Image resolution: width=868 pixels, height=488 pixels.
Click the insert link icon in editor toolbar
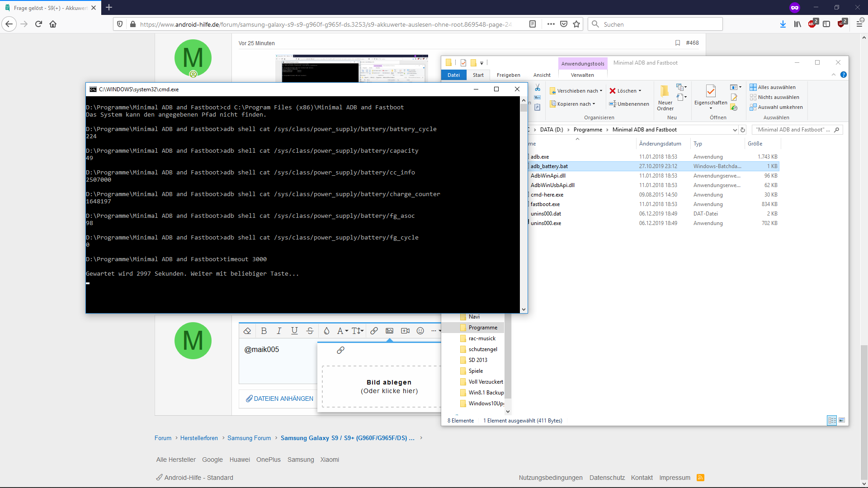pos(374,331)
